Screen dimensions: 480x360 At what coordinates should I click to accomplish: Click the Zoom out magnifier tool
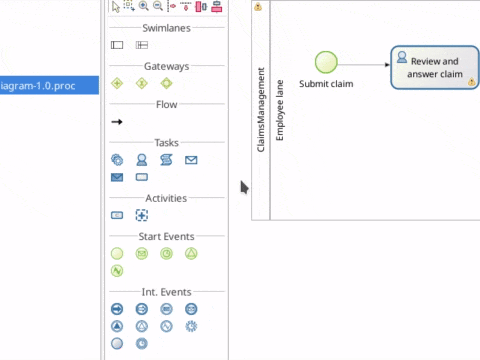pyautogui.click(x=158, y=6)
